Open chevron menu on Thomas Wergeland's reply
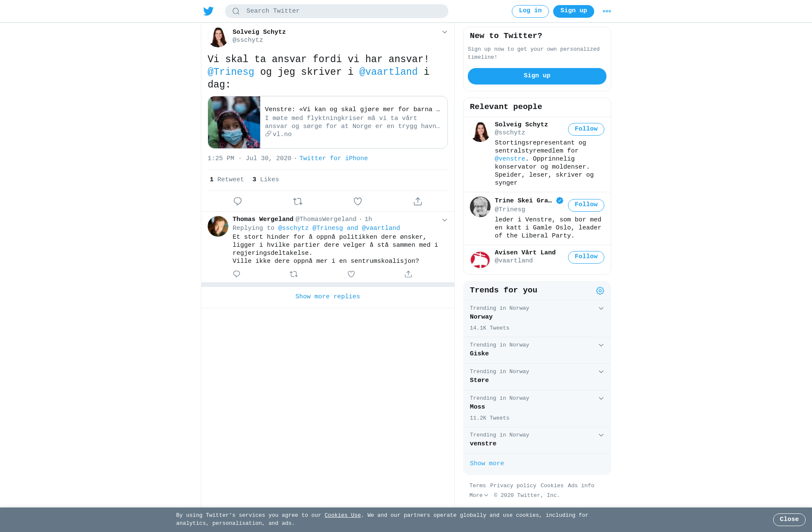Image resolution: width=812 pixels, height=532 pixels. [444, 220]
